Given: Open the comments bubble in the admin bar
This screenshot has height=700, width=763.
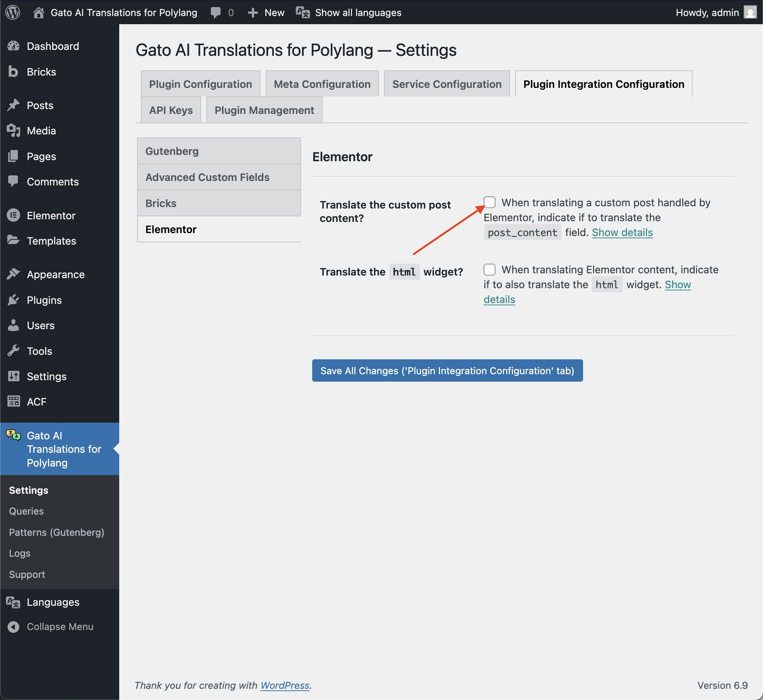Looking at the screenshot, I should coord(216,13).
